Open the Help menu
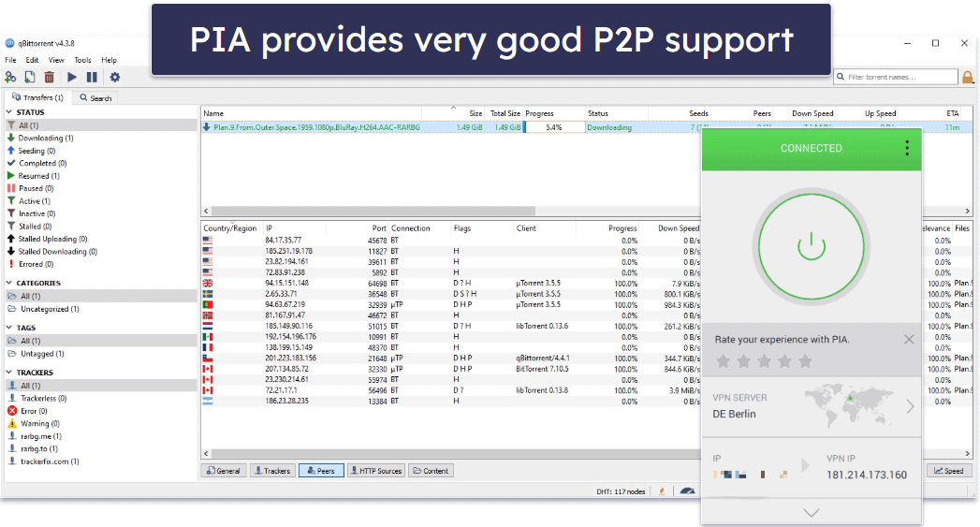980x527 pixels. coord(109,60)
